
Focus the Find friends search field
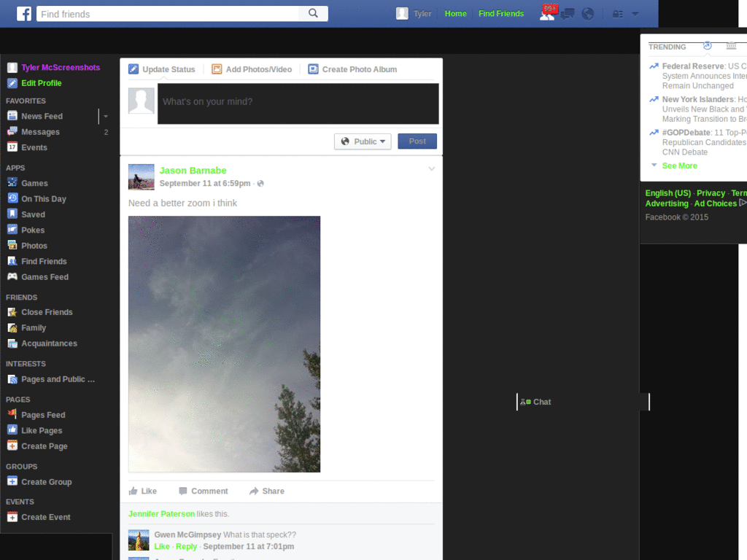pos(168,14)
